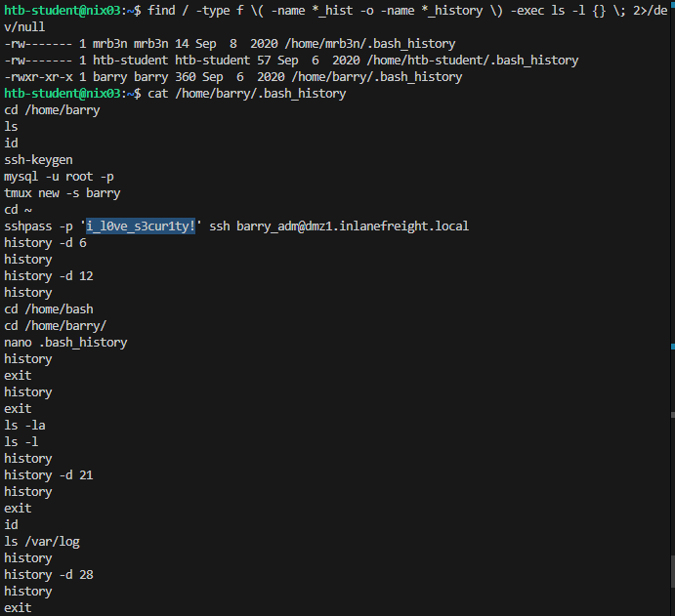
Task: Click the scrollbar thumb on right edge
Action: click(673, 572)
